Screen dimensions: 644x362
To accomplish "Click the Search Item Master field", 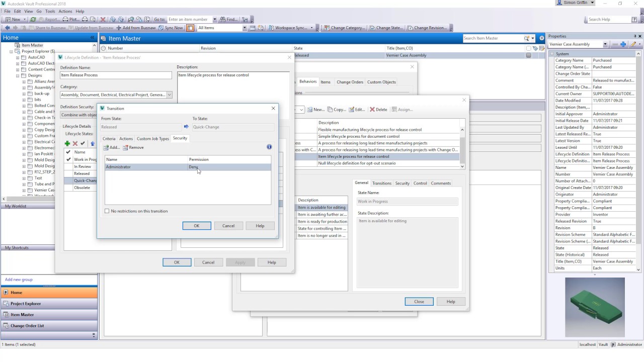I will pyautogui.click(x=493, y=38).
